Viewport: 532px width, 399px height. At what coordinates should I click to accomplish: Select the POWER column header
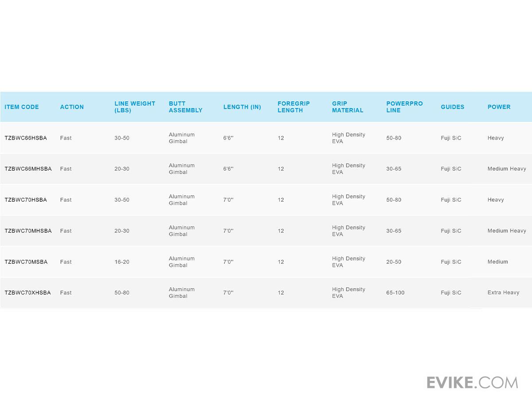coord(499,107)
